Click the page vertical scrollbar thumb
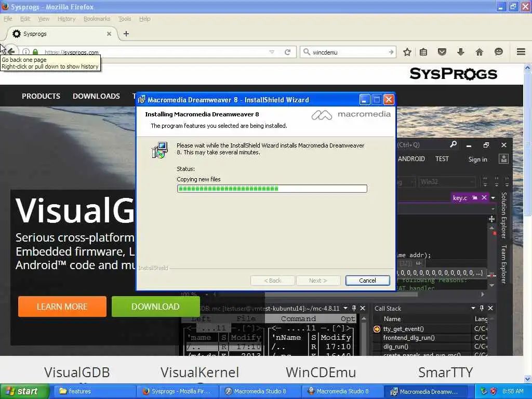Viewport: 532px width, 399px height. pyautogui.click(x=527, y=143)
